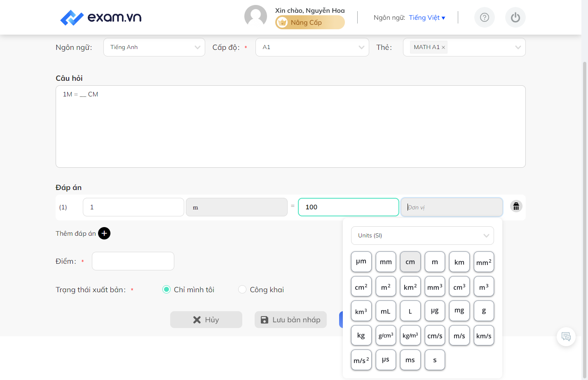This screenshot has height=380, width=588.
Task: Choose the mg unit button
Action: 459,311
